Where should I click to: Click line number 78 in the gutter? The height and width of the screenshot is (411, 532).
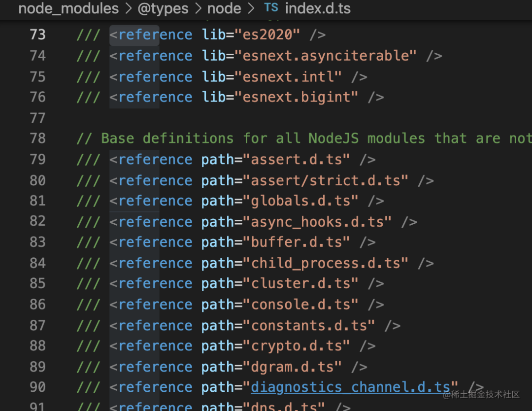coord(37,138)
